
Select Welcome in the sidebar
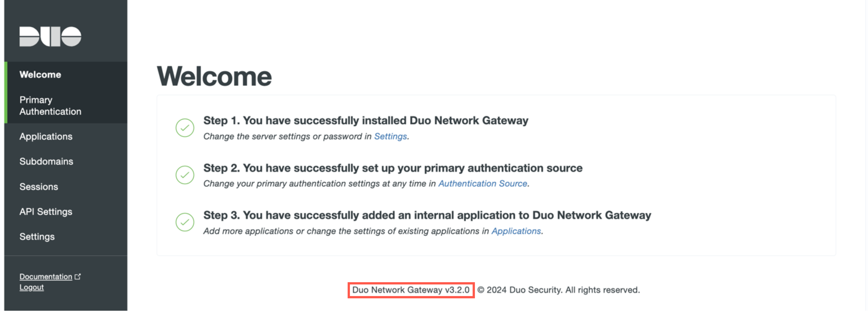coord(40,74)
